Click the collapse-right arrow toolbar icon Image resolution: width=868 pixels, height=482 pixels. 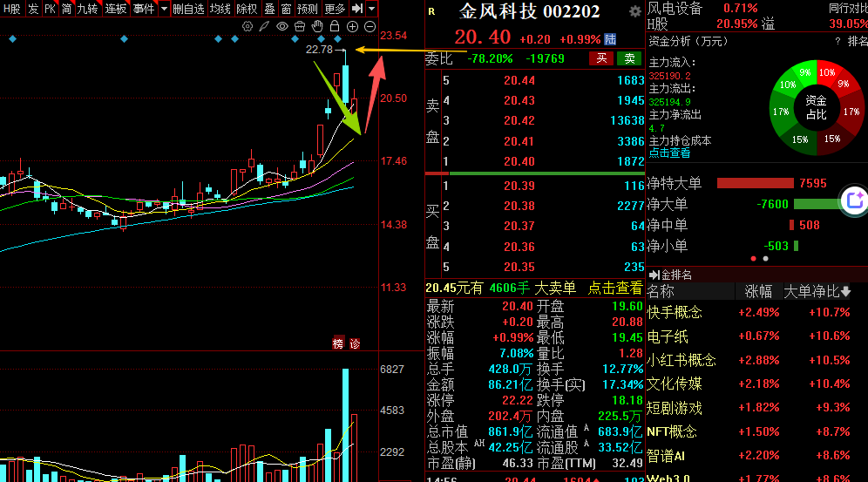(x=357, y=9)
